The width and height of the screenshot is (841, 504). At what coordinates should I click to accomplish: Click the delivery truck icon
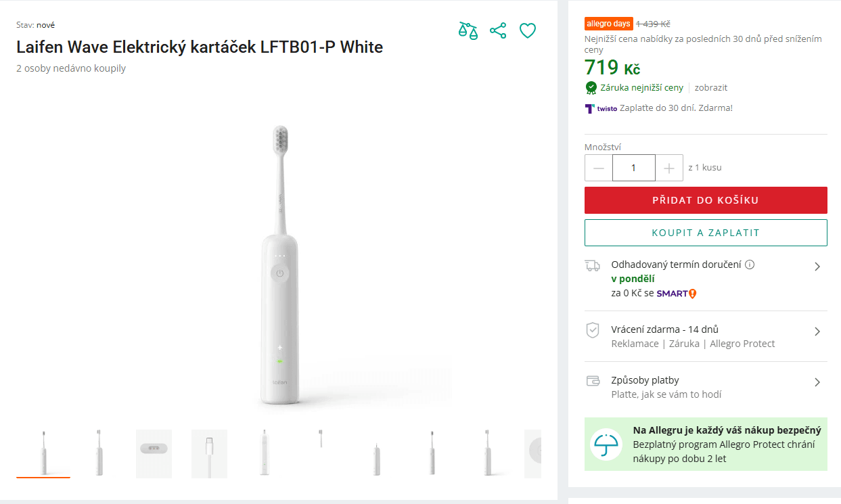click(593, 265)
